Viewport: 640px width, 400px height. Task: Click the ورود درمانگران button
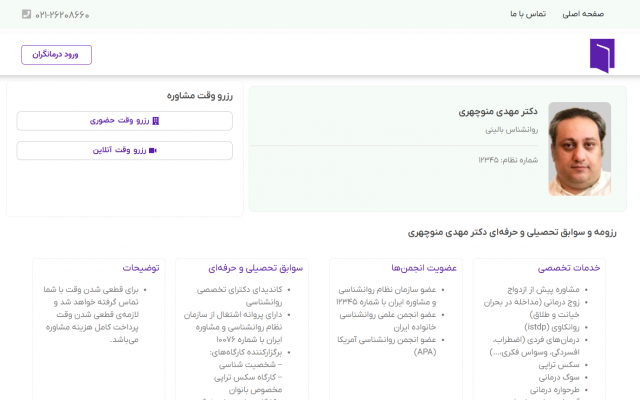pyautogui.click(x=56, y=55)
